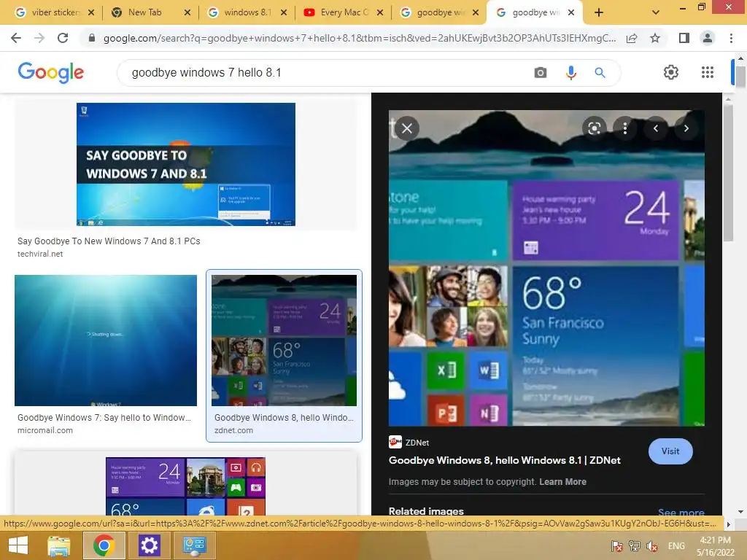
Task: Select zdnet.com Windows 8 result thumbnail
Action: 284,341
